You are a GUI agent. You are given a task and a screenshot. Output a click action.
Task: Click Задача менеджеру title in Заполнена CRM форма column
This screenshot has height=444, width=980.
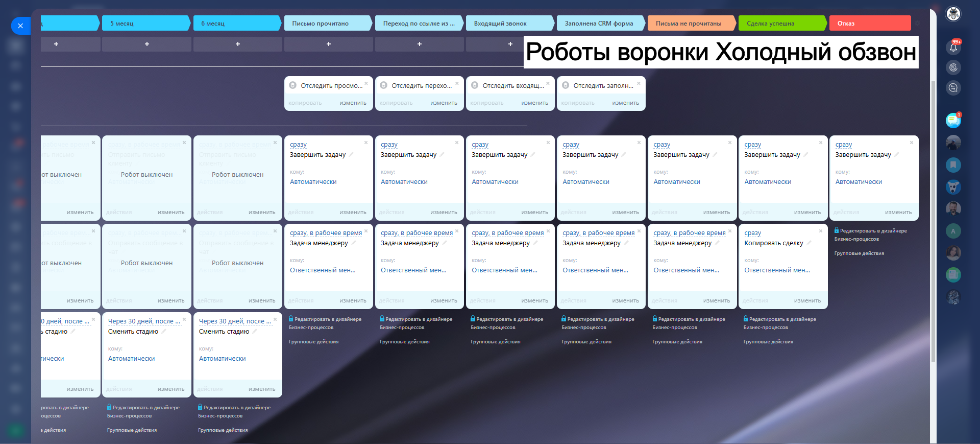592,243
